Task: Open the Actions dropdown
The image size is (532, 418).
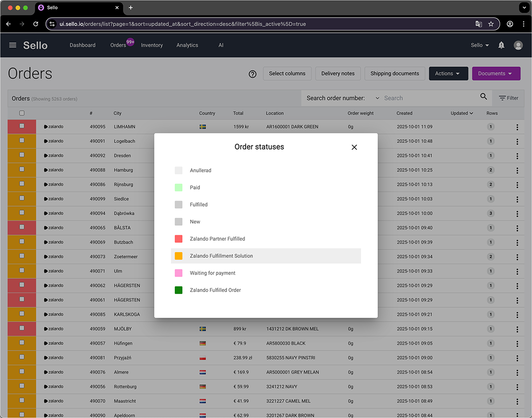Action: click(448, 74)
